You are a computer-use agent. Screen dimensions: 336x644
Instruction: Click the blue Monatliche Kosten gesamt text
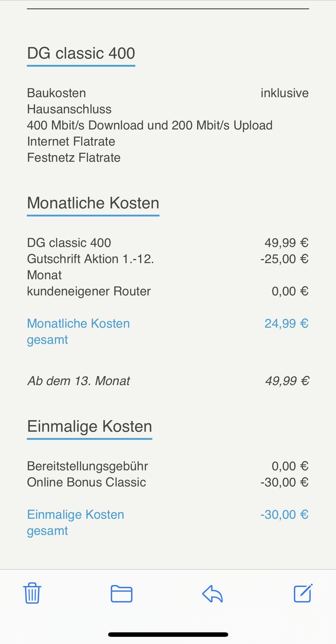[78, 332]
